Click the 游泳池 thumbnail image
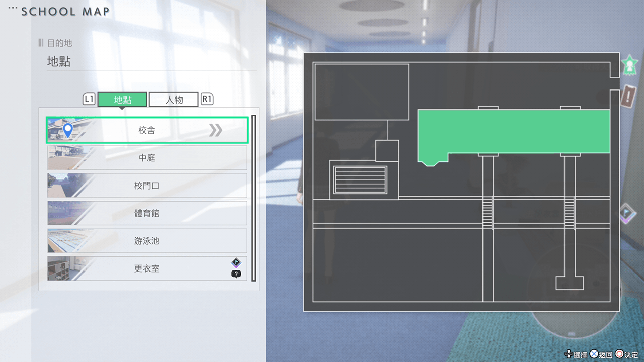Screen dimensions: 644x362 pyautogui.click(x=69, y=241)
